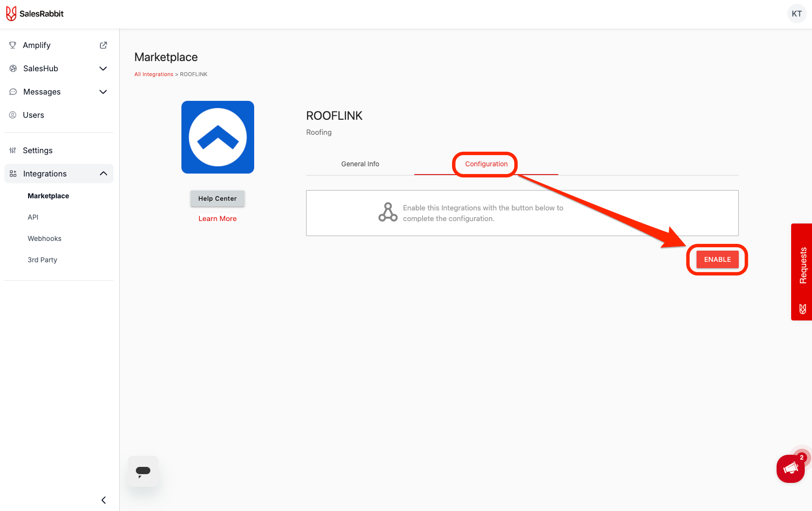
Task: Collapse the sidebar with the left arrow
Action: pos(103,500)
